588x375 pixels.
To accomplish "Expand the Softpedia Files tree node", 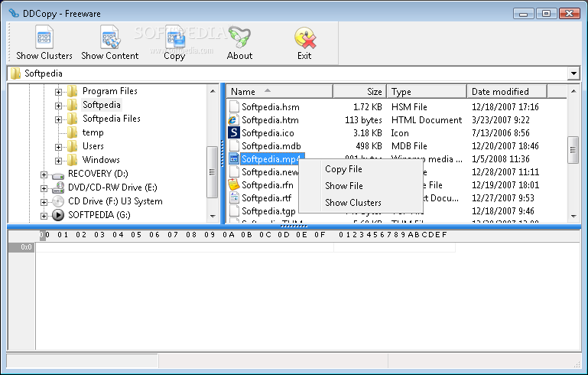I will (58, 119).
